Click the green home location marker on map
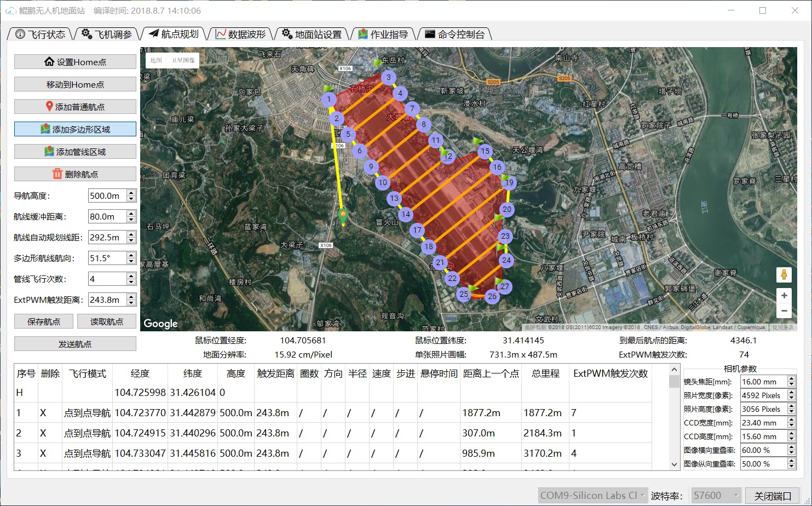 tap(343, 215)
